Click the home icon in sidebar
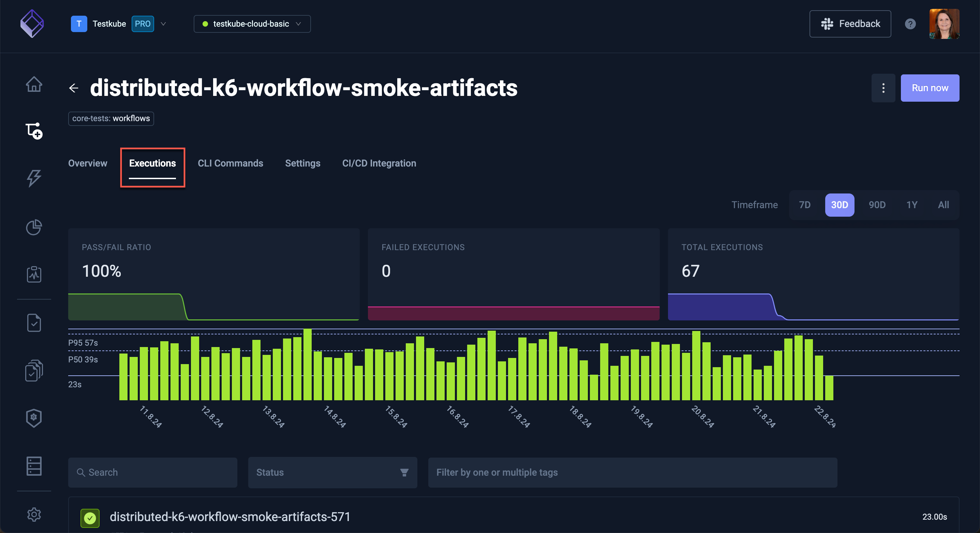The height and width of the screenshot is (533, 980). click(34, 84)
